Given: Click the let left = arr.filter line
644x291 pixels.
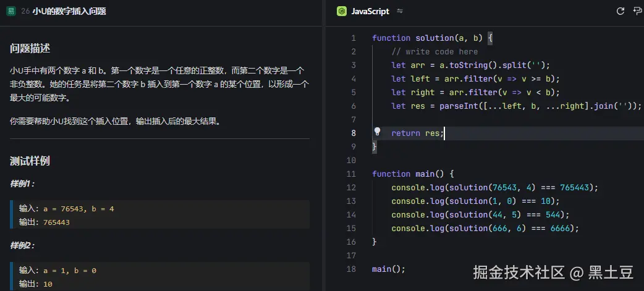Looking at the screenshot, I should [476, 79].
